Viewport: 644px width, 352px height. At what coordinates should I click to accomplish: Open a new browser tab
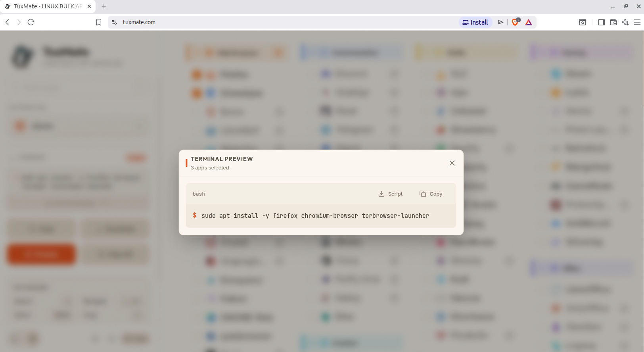pyautogui.click(x=104, y=6)
